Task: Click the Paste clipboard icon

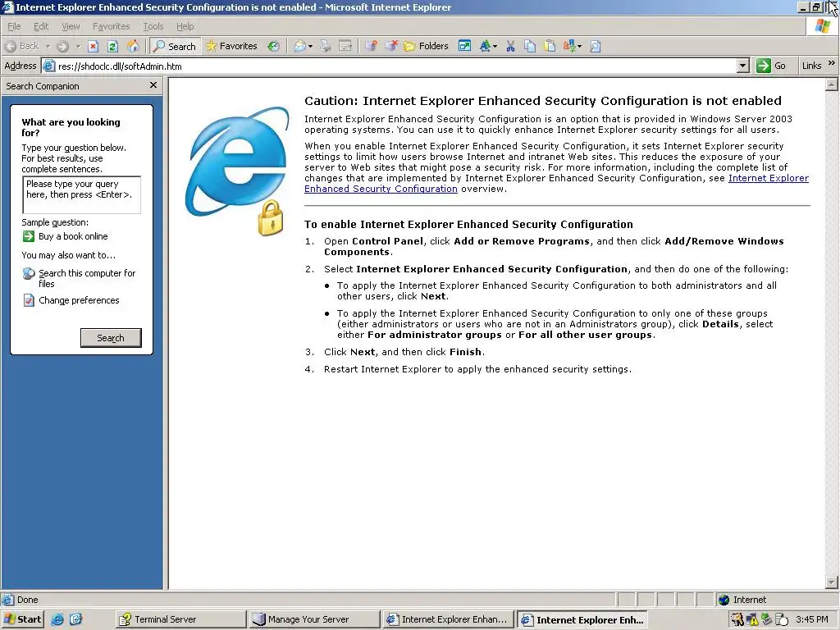Action: point(550,47)
